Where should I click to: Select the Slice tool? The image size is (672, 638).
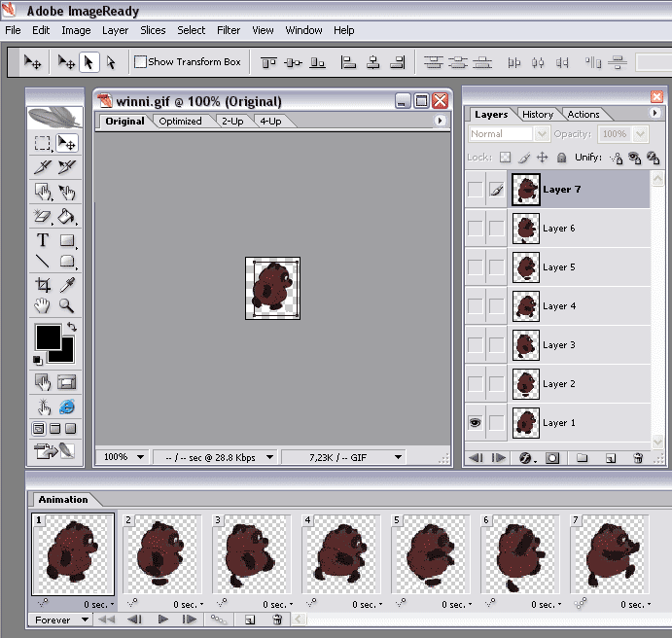point(43,167)
